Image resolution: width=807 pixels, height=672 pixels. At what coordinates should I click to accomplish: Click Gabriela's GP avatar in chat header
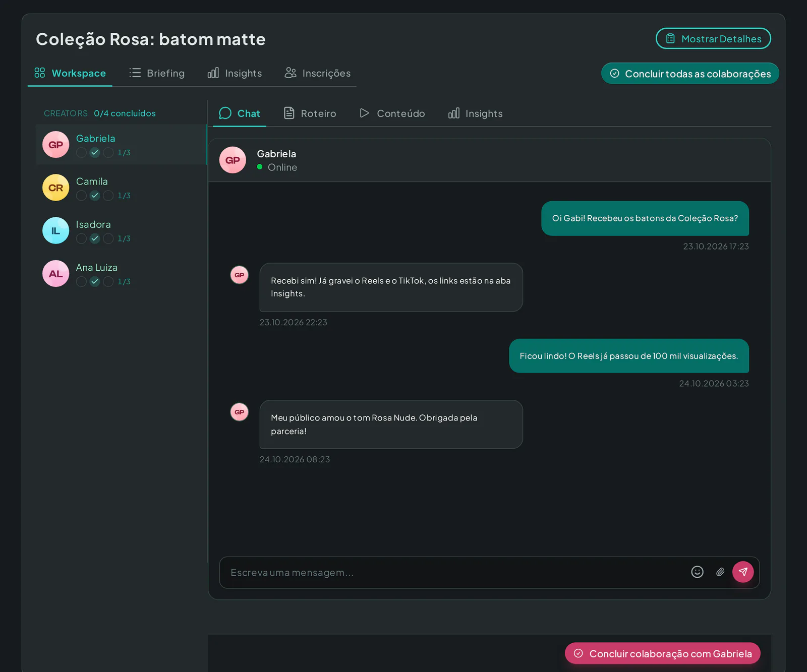click(x=233, y=160)
